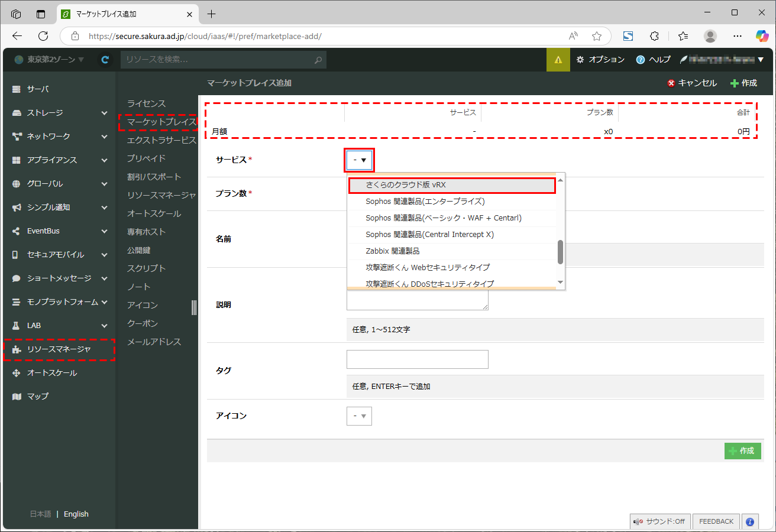This screenshot has height=532, width=776.
Task: Click the site lock icon in address bar
Action: click(x=75, y=36)
